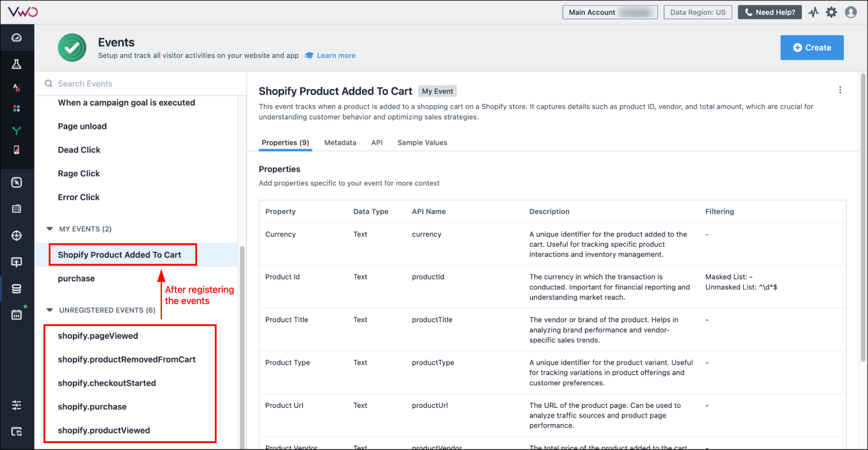868x450 pixels.
Task: Open the sliders configuration icon in sidebar
Action: [17, 405]
